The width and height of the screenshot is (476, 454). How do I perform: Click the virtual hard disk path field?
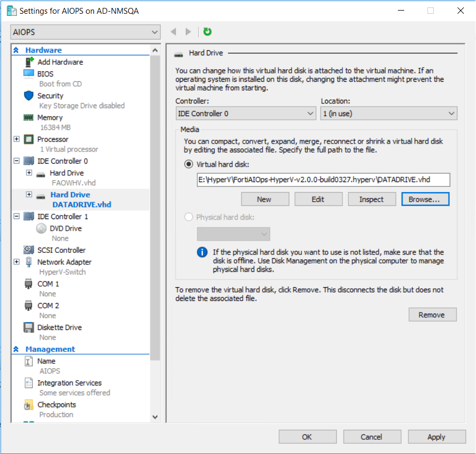tap(323, 179)
